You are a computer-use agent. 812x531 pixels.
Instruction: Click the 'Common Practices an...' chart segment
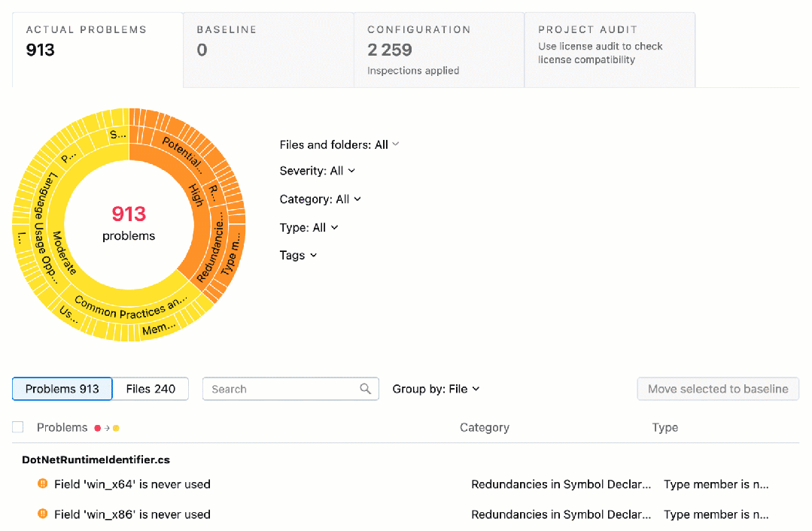tap(130, 308)
